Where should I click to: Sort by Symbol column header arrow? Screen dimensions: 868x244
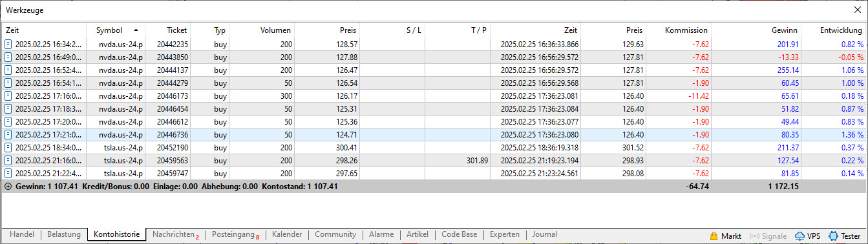[x=136, y=30]
